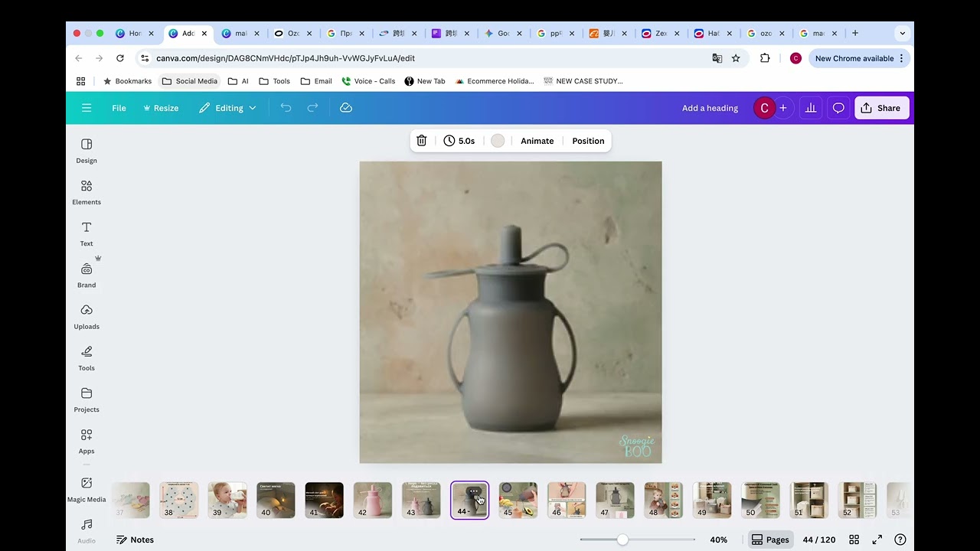Open the Uploads panel
The image size is (980, 551).
coord(87,317)
